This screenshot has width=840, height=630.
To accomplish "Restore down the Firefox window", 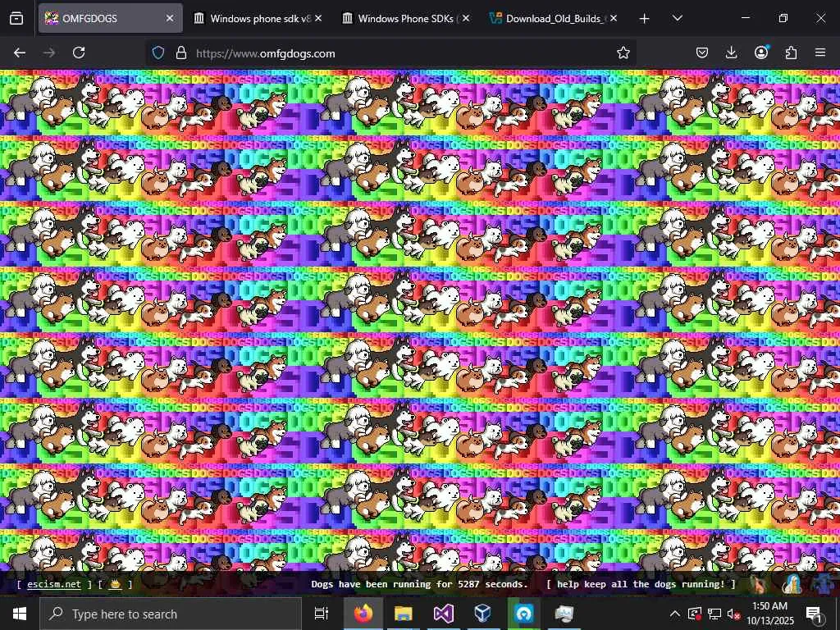I will click(x=783, y=18).
